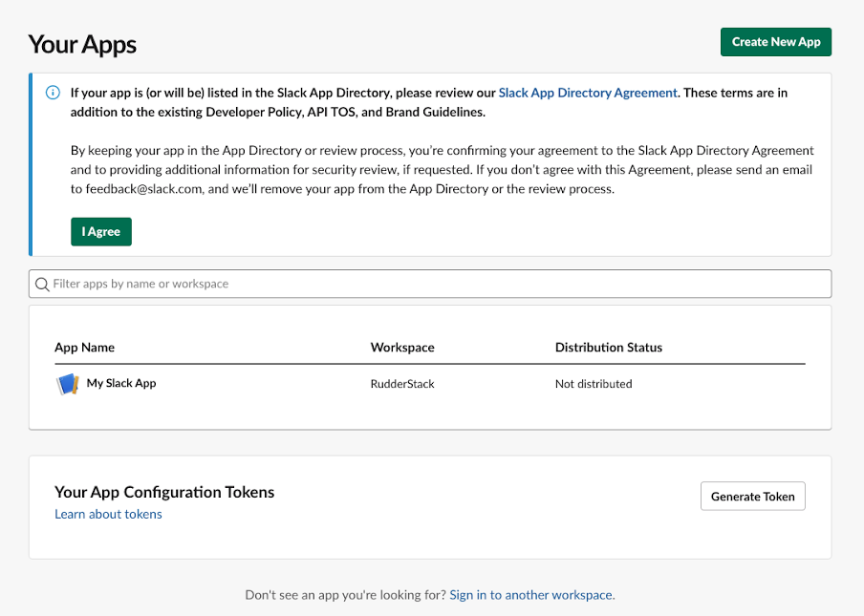Screen dimensions: 864x616
Task: Click the App Name column header
Action: click(x=84, y=348)
